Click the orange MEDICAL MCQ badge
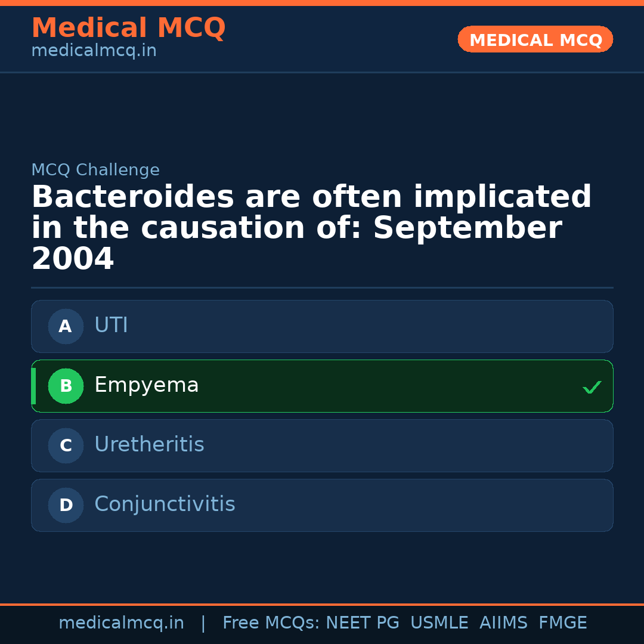Screen dimensions: 644x644 tap(535, 39)
